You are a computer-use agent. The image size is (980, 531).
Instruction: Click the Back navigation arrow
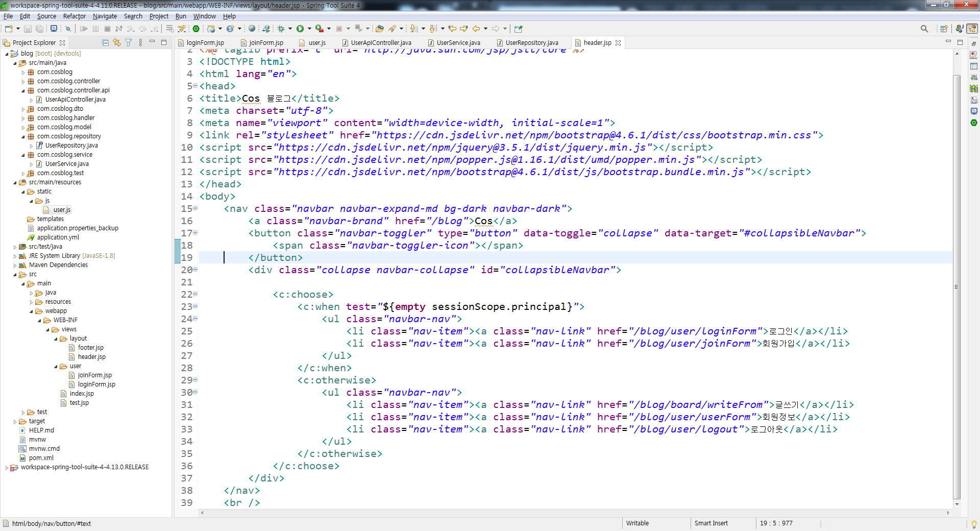click(476, 29)
